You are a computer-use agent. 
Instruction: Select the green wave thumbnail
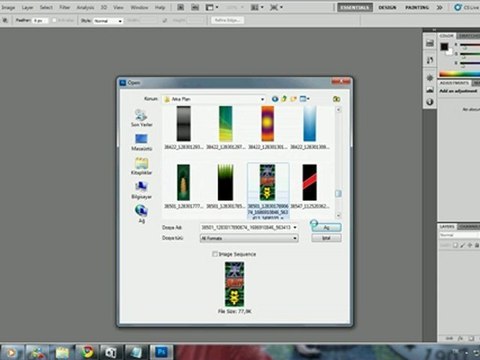[226, 124]
